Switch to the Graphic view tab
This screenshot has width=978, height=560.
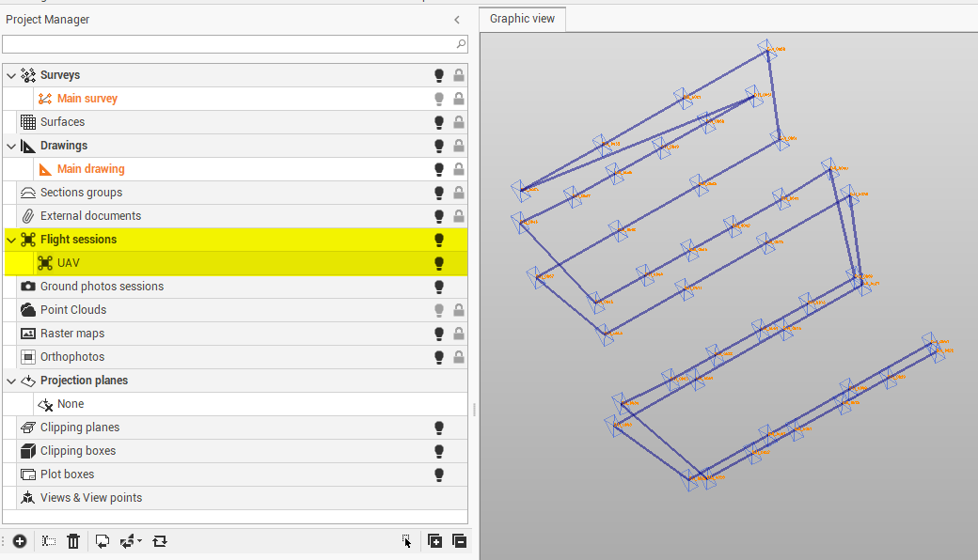[x=522, y=19]
